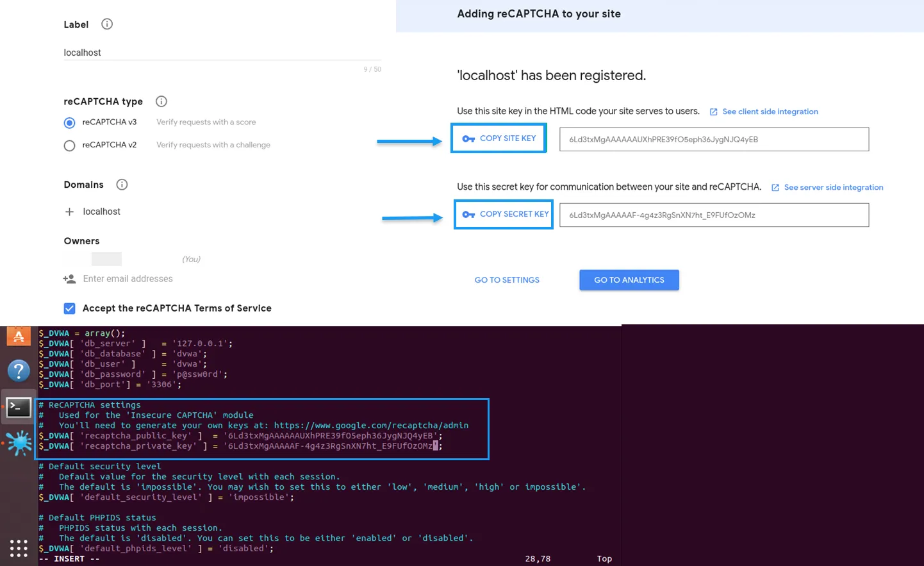The image size is (924, 566).
Task: Click the db_port line in the terminal
Action: 110,385
